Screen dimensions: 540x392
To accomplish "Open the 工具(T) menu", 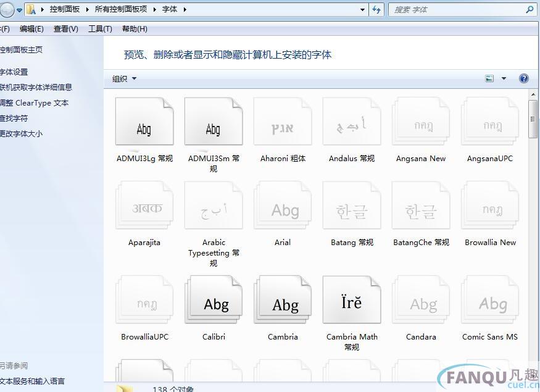I will point(100,29).
